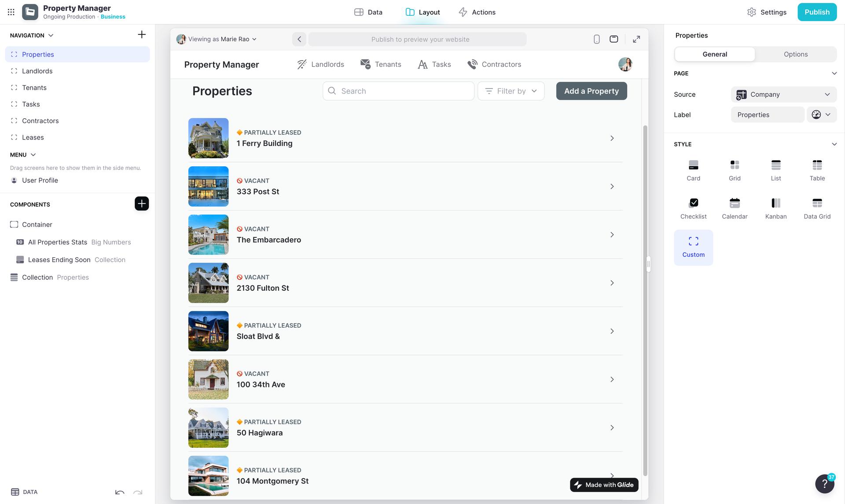Expand Viewing as Marie Rao selector

pyautogui.click(x=217, y=39)
